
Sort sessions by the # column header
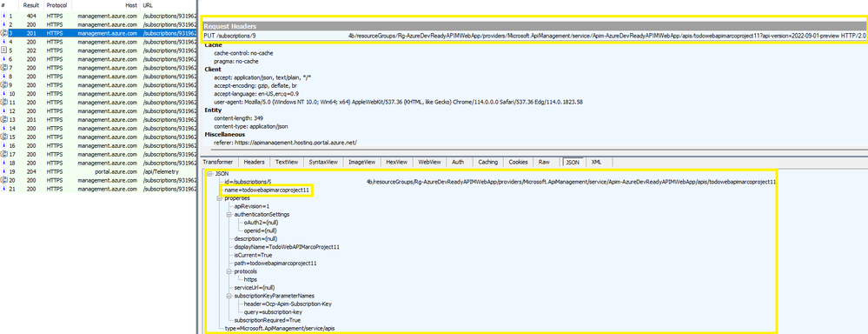pyautogui.click(x=9, y=5)
